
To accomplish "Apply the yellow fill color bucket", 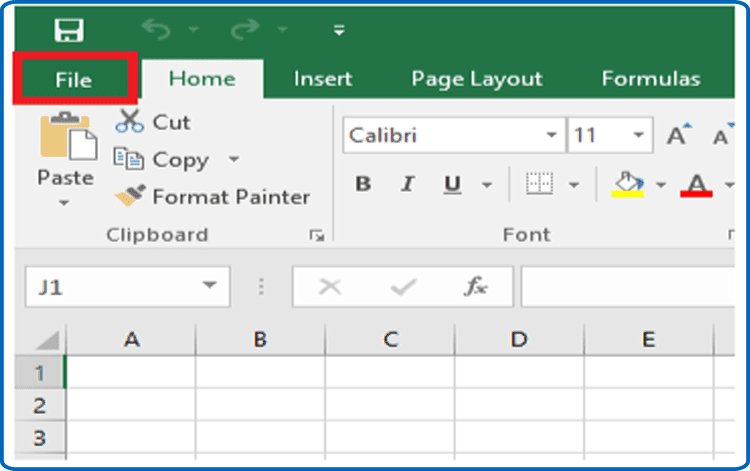I will 627,183.
